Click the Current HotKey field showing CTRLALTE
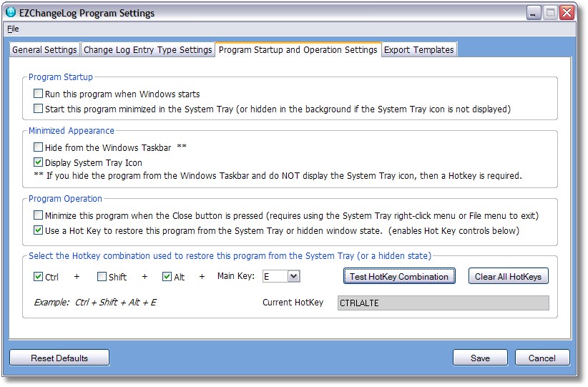Image resolution: width=588 pixels, height=387 pixels. coord(444,303)
